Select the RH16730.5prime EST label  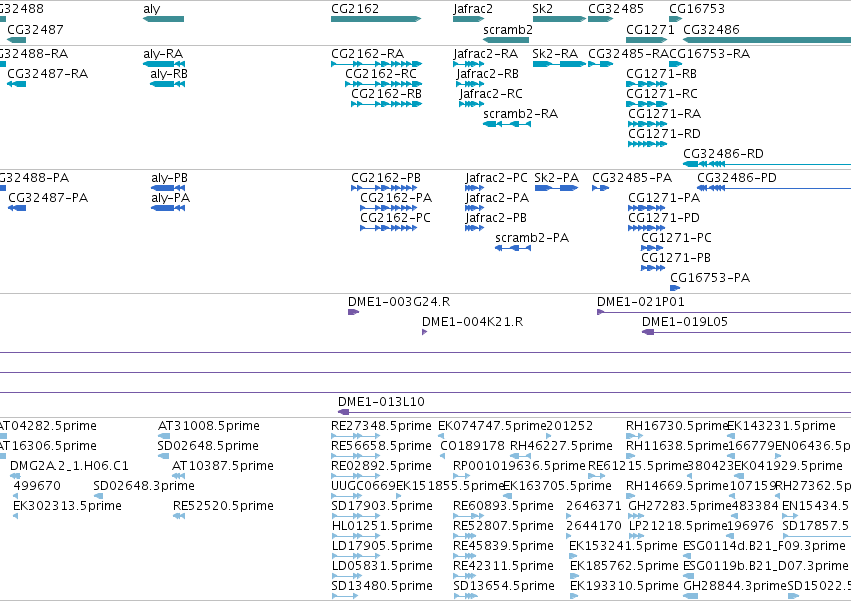tap(676, 426)
